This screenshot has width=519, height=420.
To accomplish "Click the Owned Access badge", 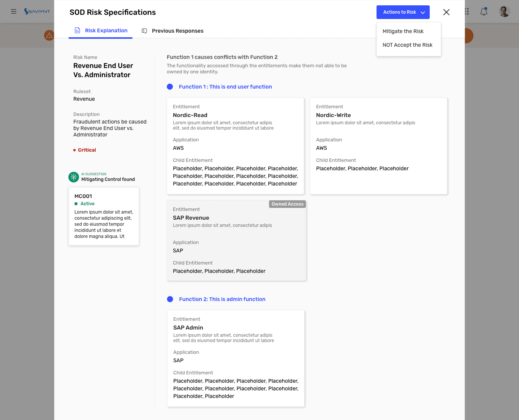I will pos(288,204).
